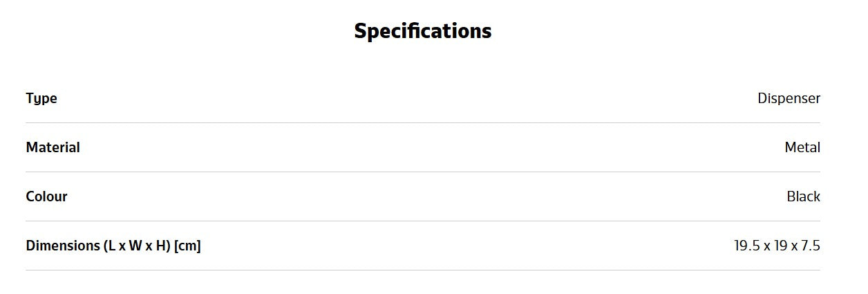Click the Specifications heading

pyautogui.click(x=422, y=32)
